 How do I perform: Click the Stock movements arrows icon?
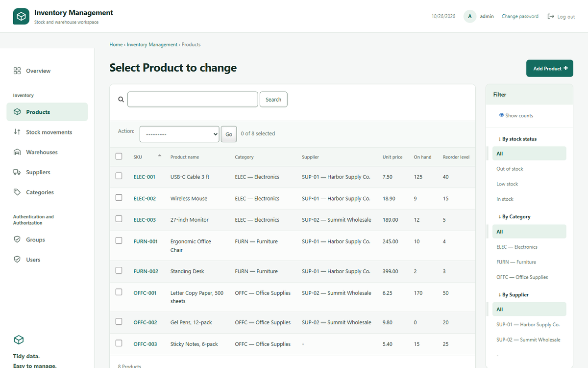[x=17, y=132]
